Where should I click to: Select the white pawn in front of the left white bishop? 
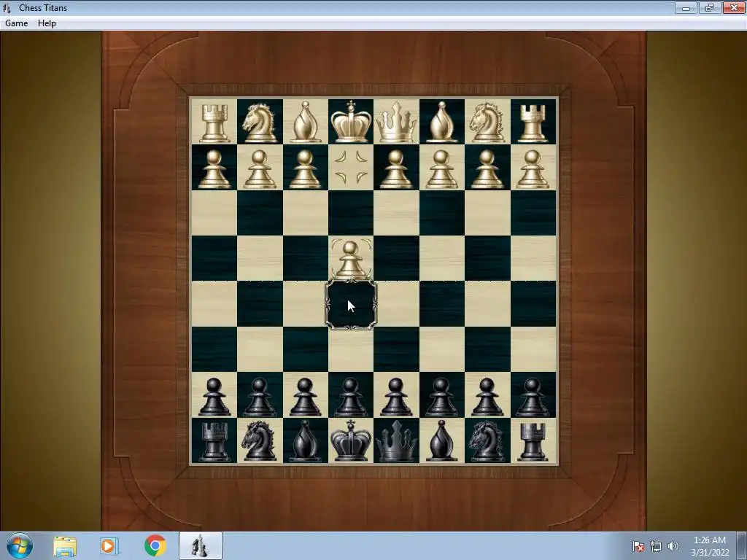(x=305, y=169)
